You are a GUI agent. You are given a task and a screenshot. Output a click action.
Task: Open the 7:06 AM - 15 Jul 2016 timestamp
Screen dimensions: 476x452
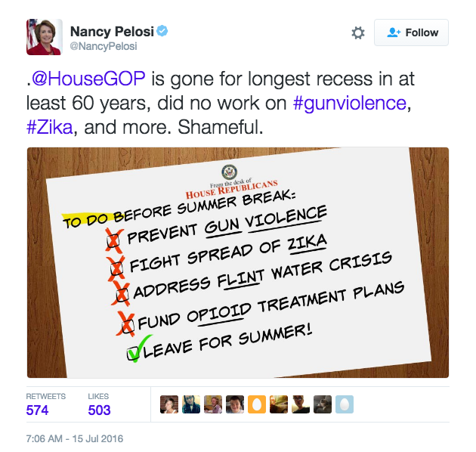click(75, 438)
